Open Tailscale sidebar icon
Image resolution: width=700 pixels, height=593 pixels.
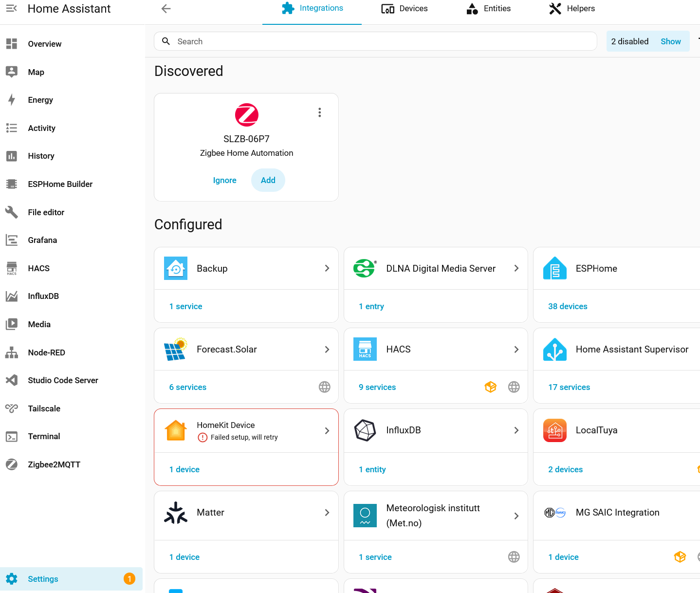tap(12, 408)
